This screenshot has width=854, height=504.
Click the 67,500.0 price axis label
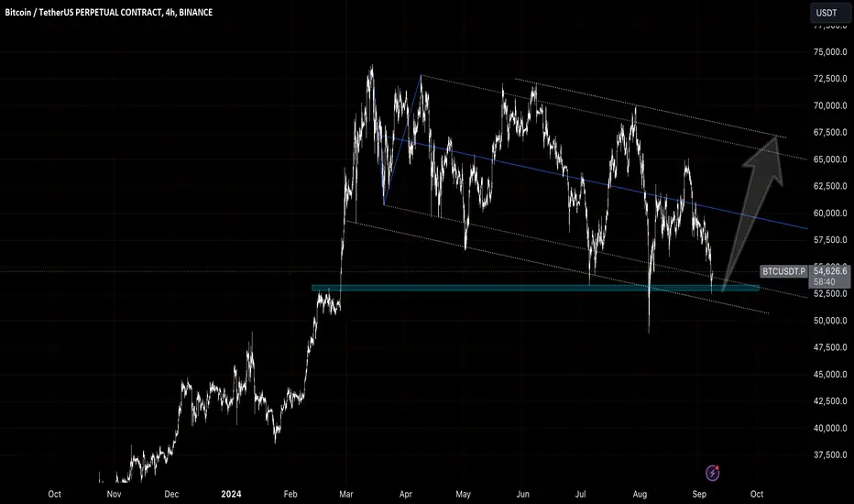[830, 132]
